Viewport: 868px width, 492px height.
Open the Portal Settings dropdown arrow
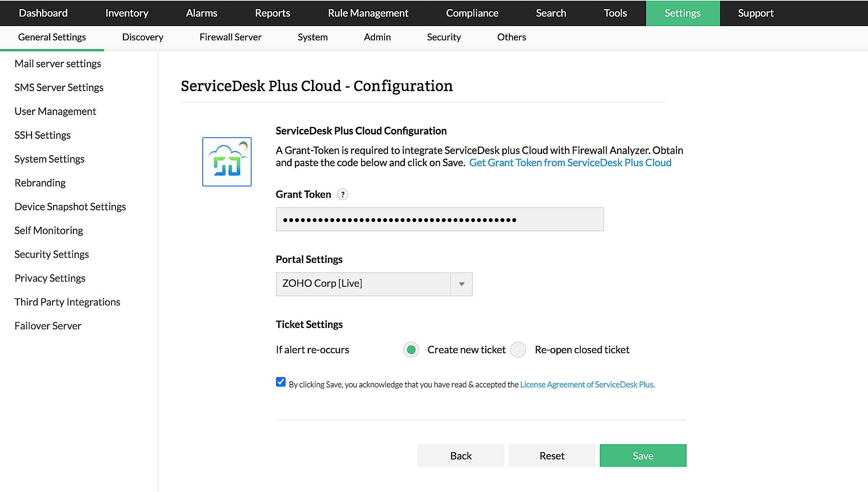(x=461, y=284)
